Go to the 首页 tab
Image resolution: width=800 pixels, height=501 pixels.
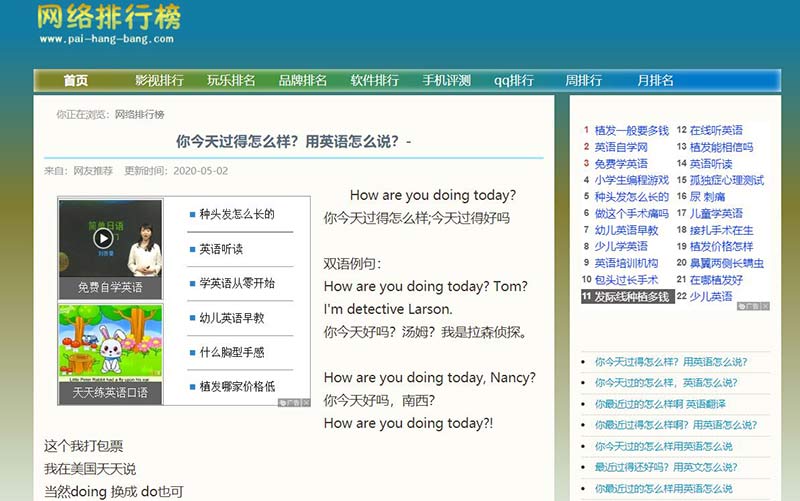(x=76, y=81)
